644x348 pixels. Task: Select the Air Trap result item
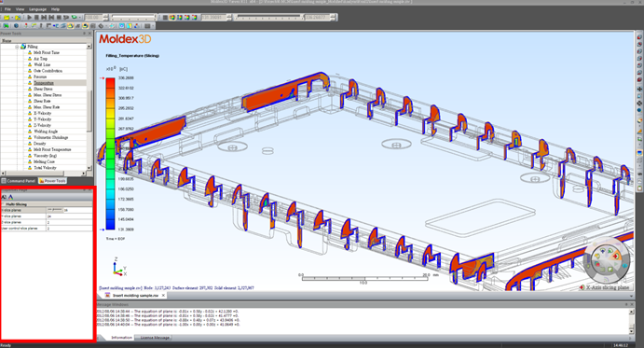[40, 59]
